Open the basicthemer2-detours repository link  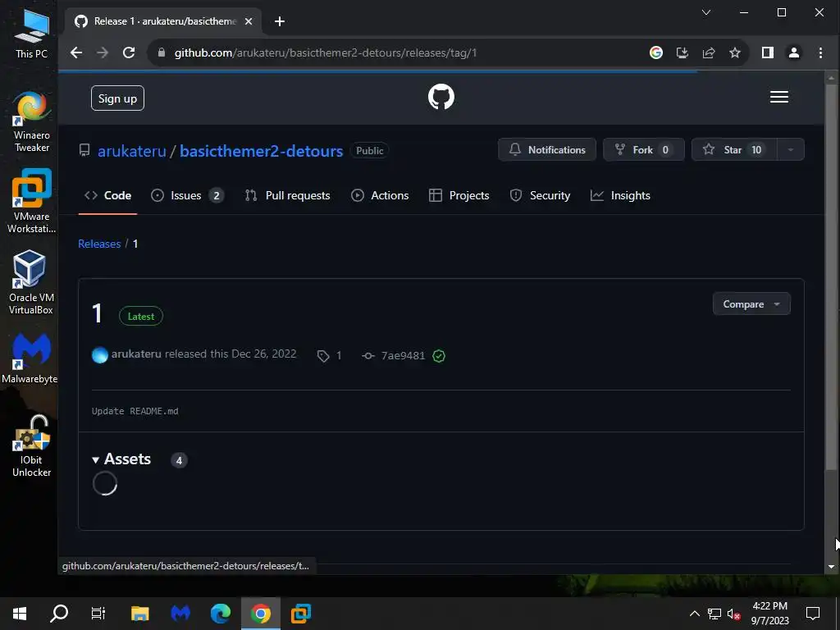point(261,151)
